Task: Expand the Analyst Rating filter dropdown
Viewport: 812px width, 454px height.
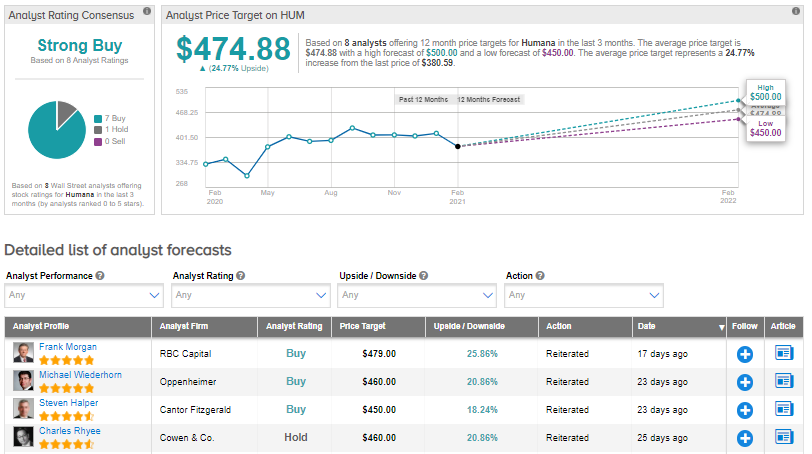Action: click(250, 295)
